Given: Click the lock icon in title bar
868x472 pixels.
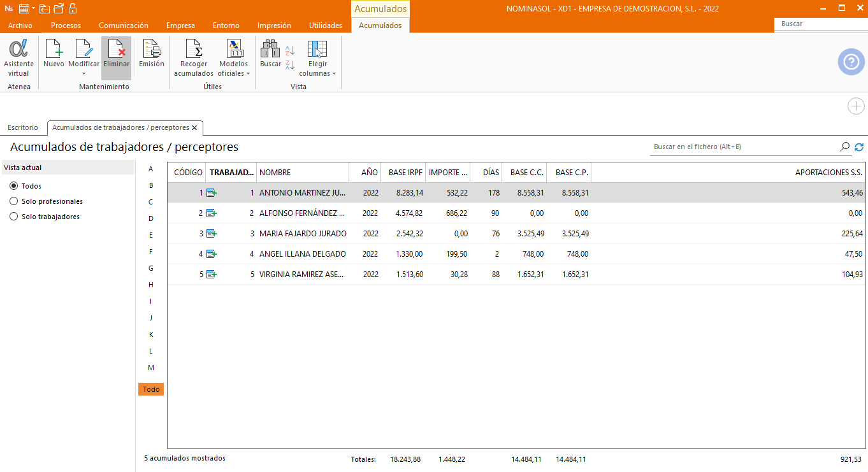Looking at the screenshot, I should pyautogui.click(x=72, y=8).
